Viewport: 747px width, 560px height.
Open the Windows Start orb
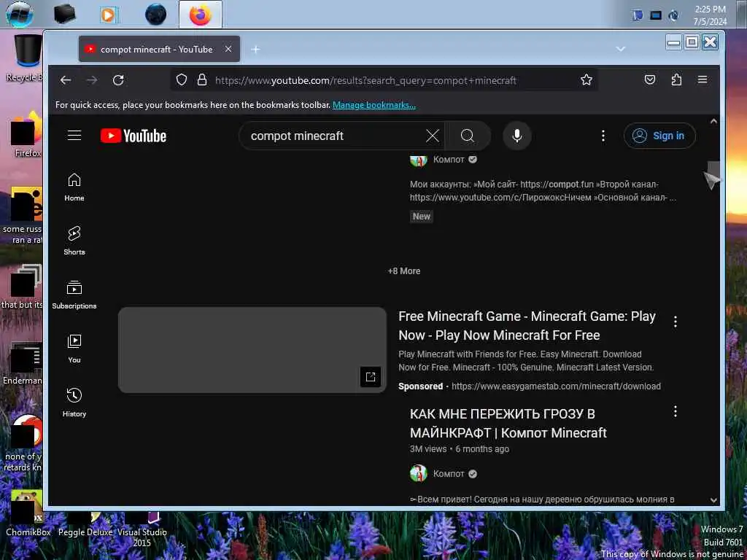pyautogui.click(x=20, y=14)
